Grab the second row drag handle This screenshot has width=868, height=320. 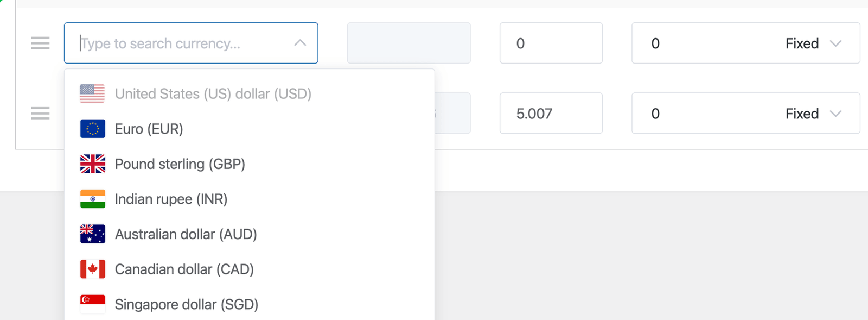coord(40,113)
